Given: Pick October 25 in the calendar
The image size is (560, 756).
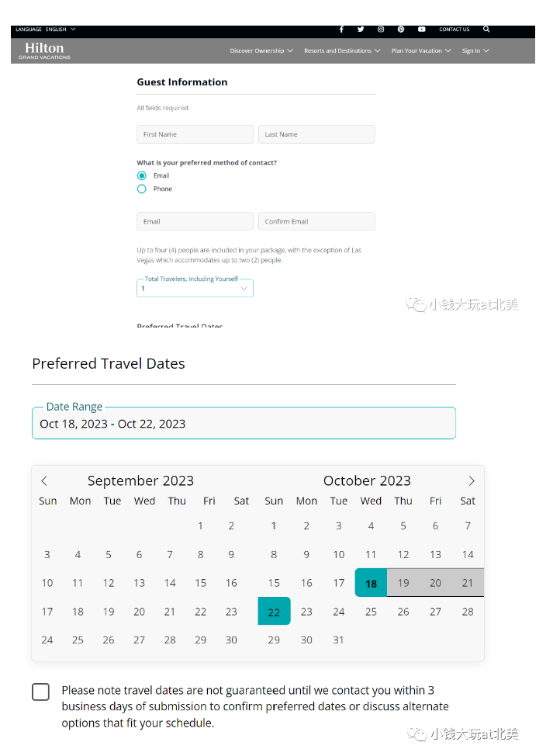Looking at the screenshot, I should 371,612.
